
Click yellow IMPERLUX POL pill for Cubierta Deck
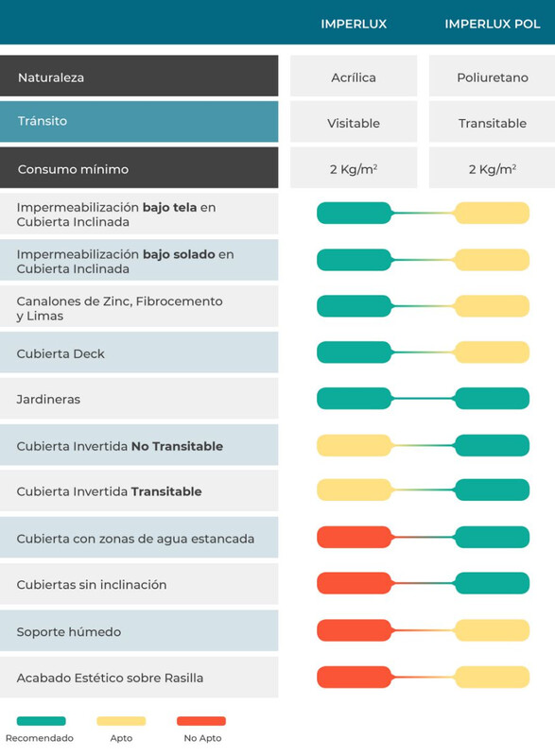pyautogui.click(x=492, y=352)
